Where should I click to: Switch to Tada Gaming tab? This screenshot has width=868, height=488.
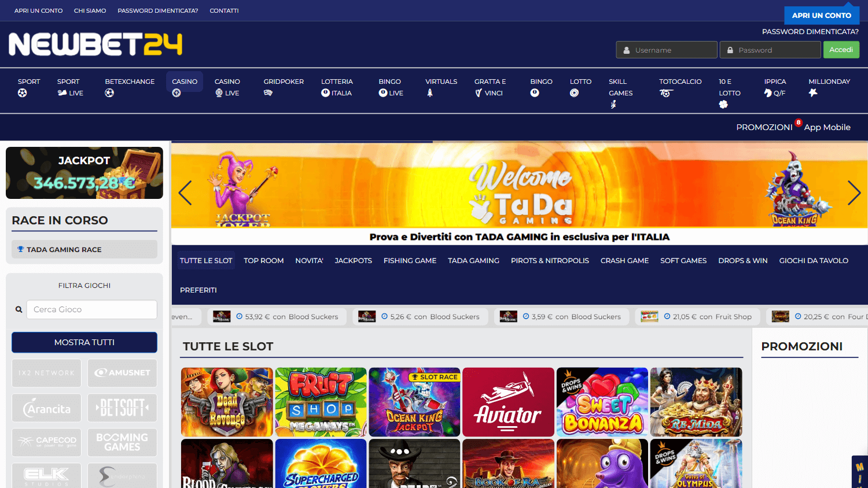coord(474,261)
